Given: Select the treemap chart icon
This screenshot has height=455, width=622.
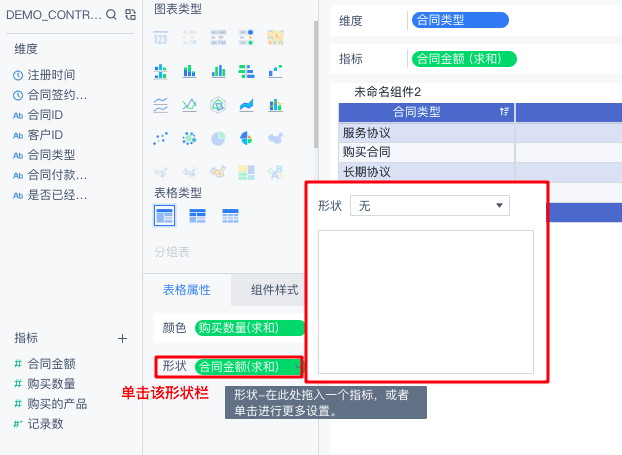Looking at the screenshot, I should click(x=246, y=172).
